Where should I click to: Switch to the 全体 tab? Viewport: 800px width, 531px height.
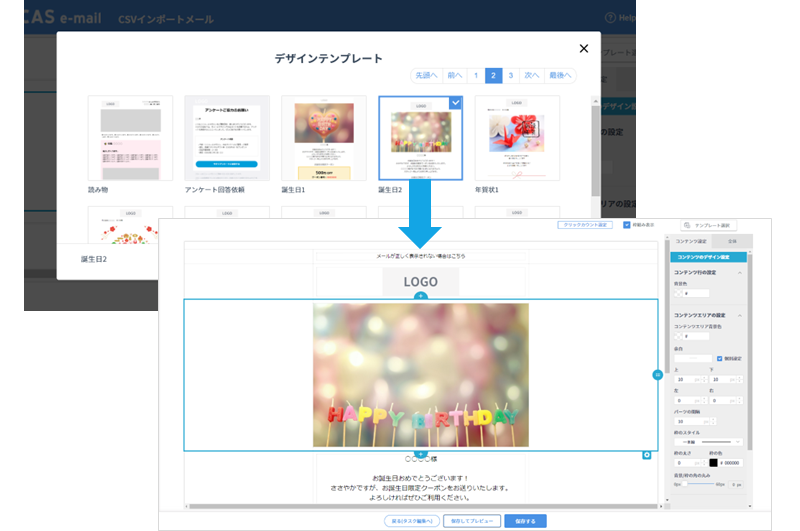[732, 241]
